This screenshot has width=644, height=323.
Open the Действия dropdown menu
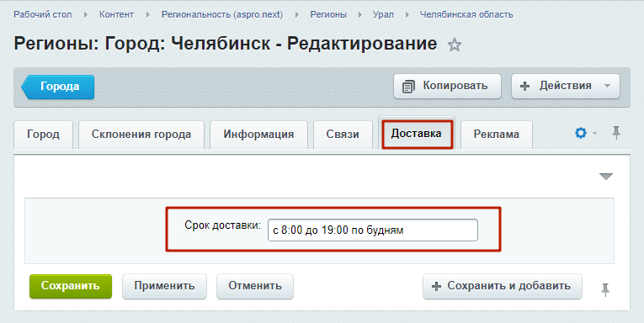point(565,86)
